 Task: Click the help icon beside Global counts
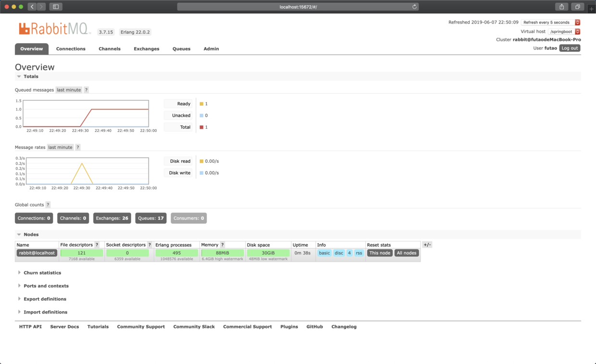tap(48, 205)
